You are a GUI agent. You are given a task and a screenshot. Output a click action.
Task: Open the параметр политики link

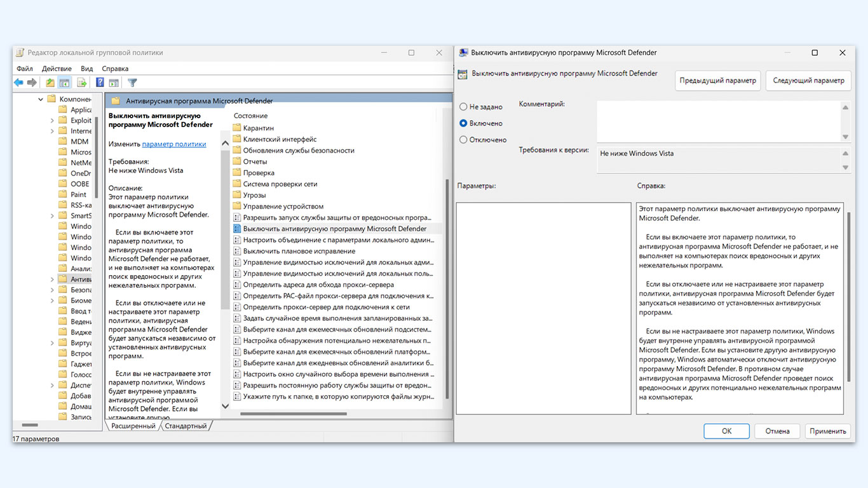(x=174, y=144)
